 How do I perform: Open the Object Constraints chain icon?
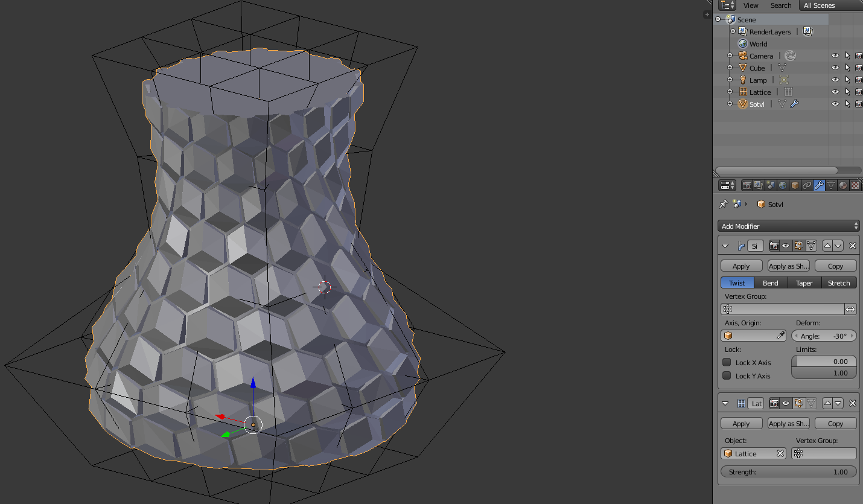click(807, 185)
